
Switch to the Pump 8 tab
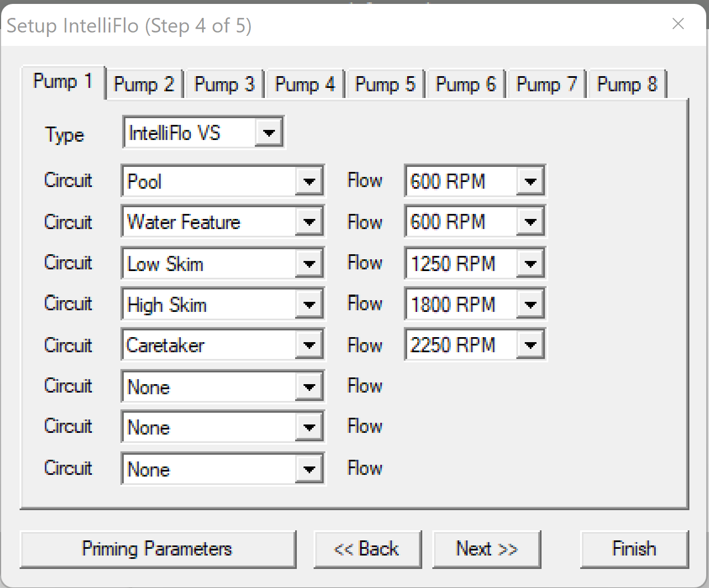point(627,84)
